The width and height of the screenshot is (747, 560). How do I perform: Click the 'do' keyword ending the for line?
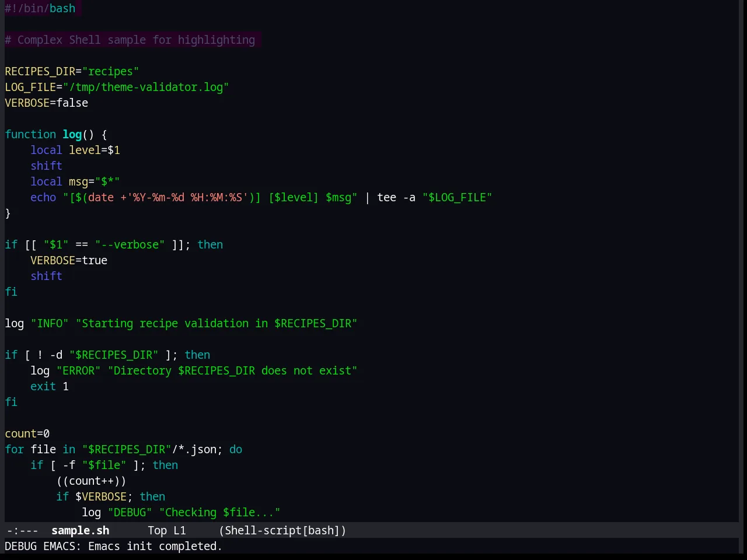[236, 449]
